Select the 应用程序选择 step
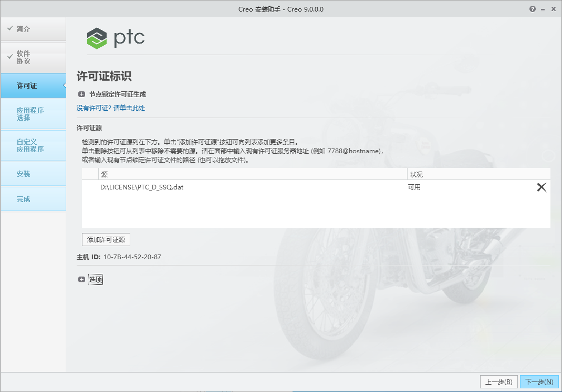This screenshot has height=392, width=562. coord(33,114)
